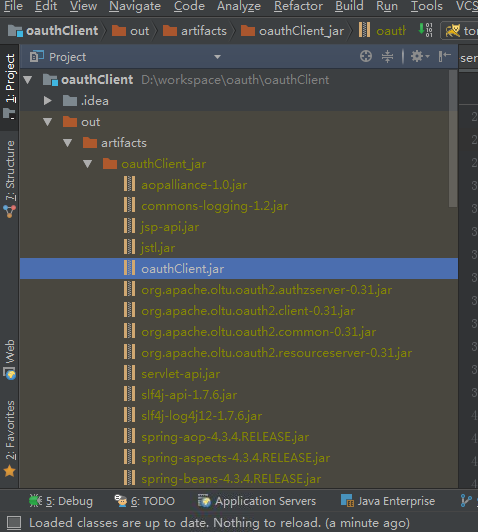
Task: Select spring-aop-4.3.4.RELEASE.jar file
Action: click(x=225, y=437)
